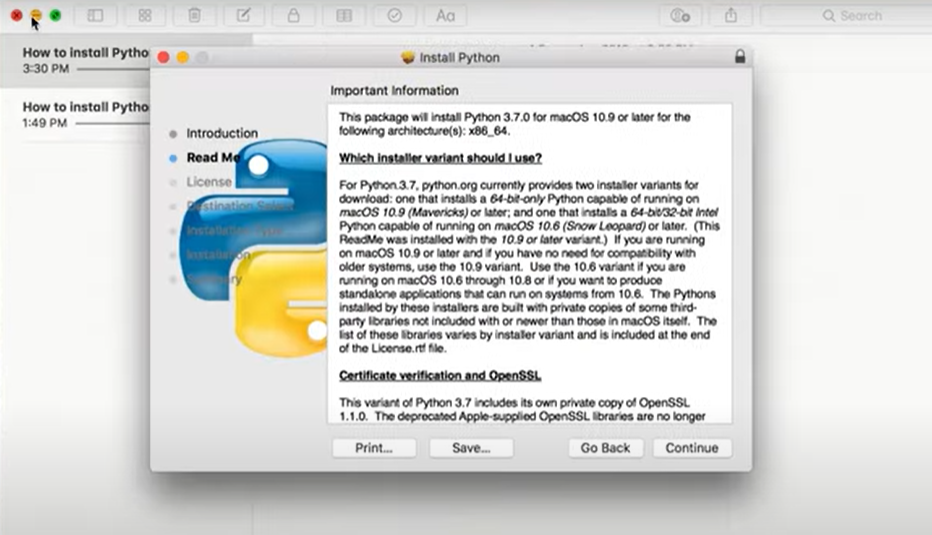Image resolution: width=932 pixels, height=535 pixels.
Task: Click the green zoom button of Notes
Action: tap(55, 15)
